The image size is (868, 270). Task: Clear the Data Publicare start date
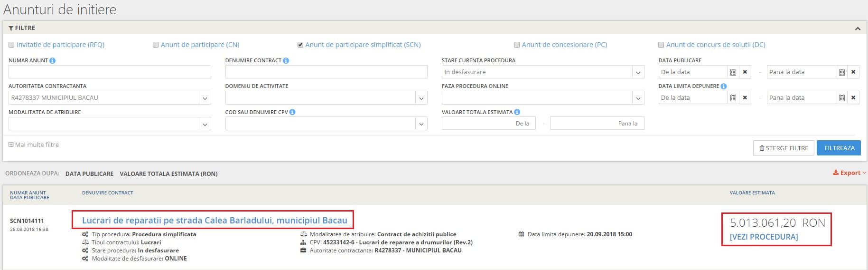[745, 72]
